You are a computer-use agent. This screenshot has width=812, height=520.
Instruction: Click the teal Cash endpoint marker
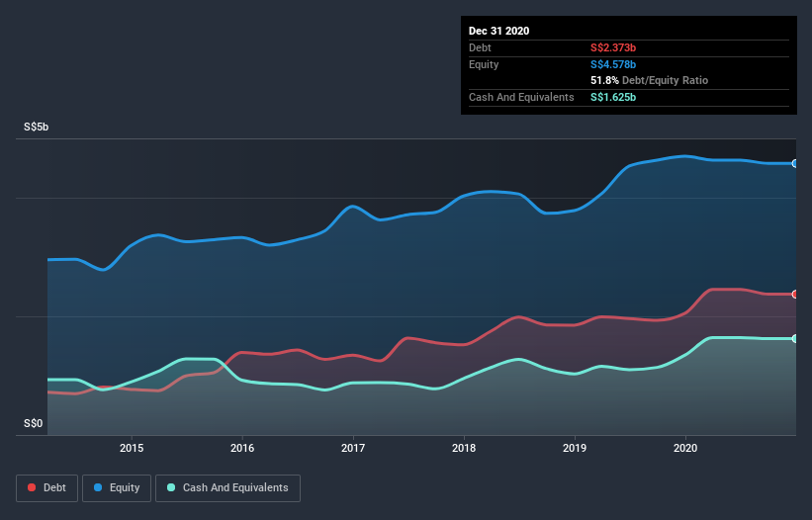point(795,338)
